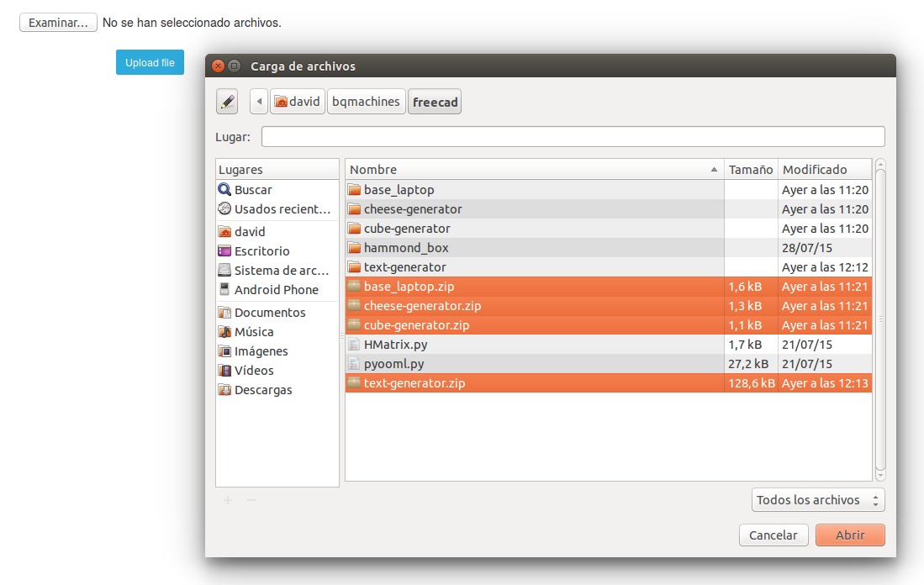924x585 pixels.
Task: Select the base_laptop folder icon
Action: click(354, 190)
